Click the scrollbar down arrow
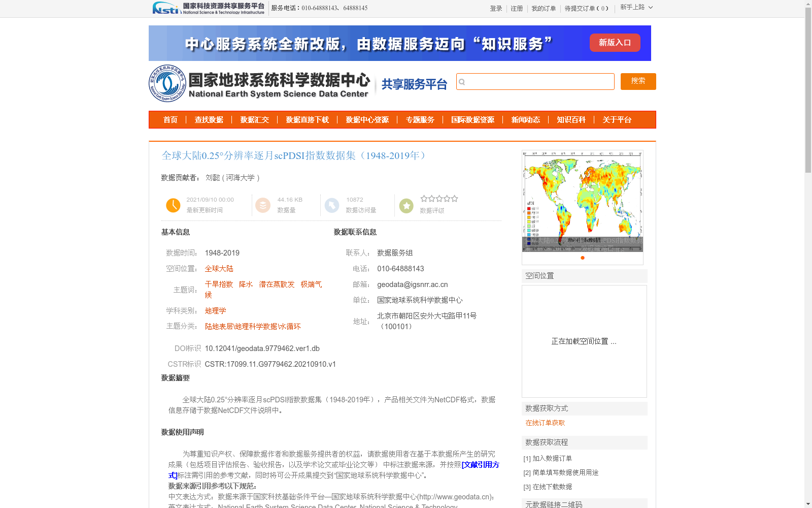812x508 pixels. 808,504
